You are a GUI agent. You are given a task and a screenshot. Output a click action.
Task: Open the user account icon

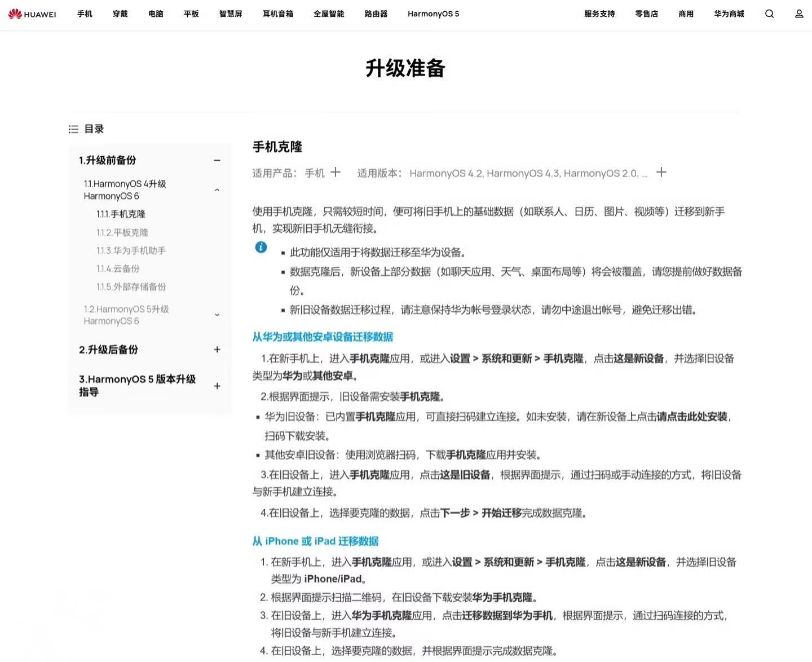click(799, 14)
